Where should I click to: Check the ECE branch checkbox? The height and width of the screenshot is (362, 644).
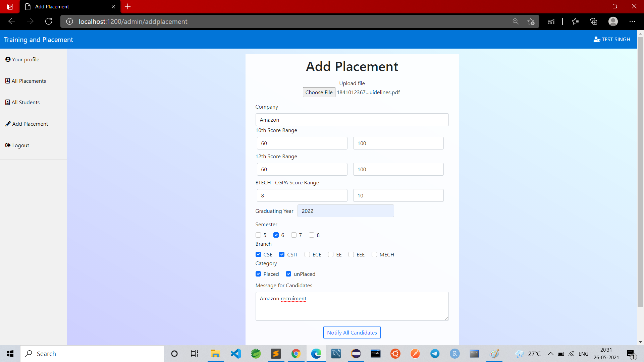307,254
